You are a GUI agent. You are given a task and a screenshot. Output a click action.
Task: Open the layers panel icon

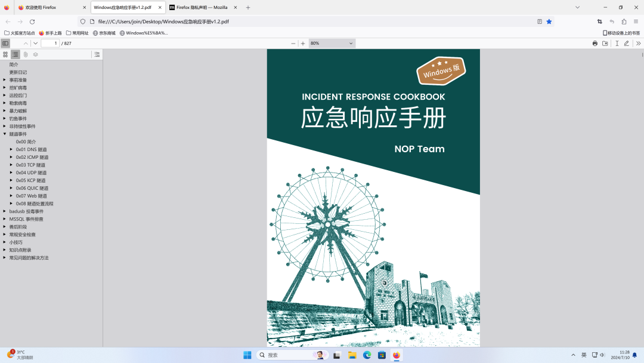point(36,54)
